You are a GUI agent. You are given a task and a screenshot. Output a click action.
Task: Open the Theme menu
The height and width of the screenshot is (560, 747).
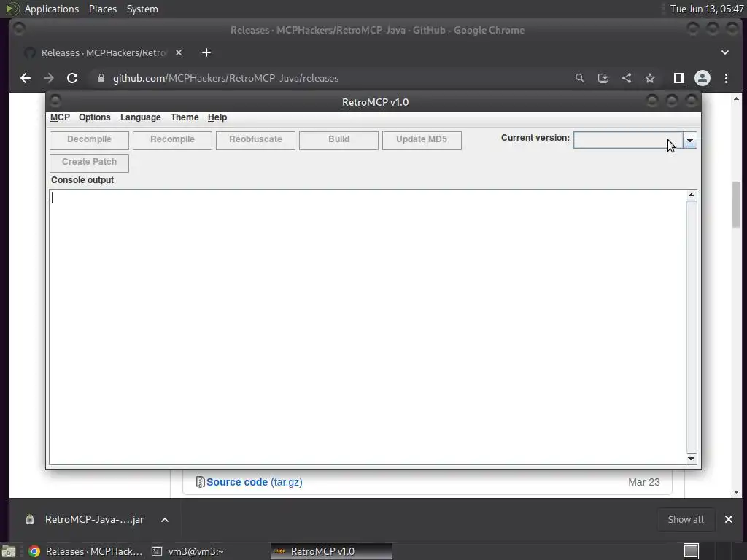pos(185,117)
